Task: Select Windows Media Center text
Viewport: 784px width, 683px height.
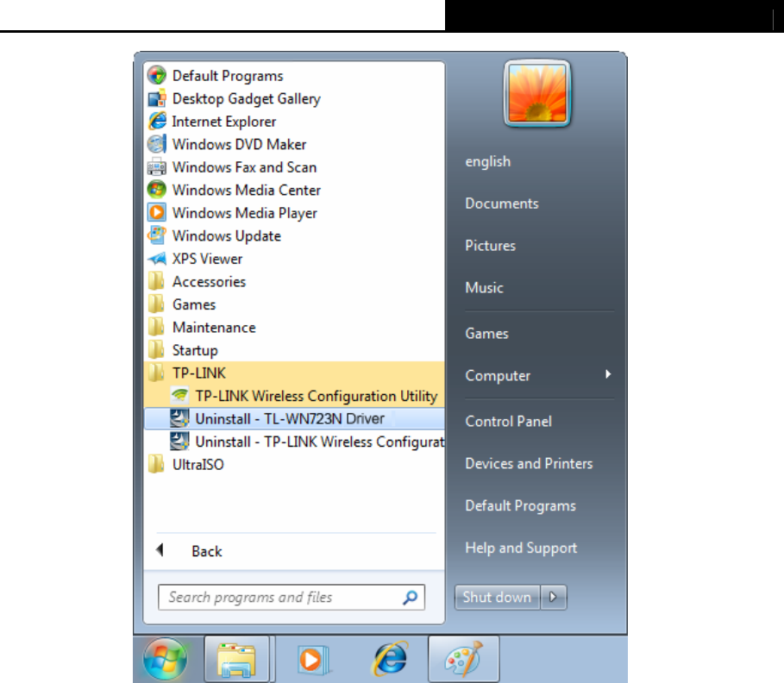Action: pos(247,190)
